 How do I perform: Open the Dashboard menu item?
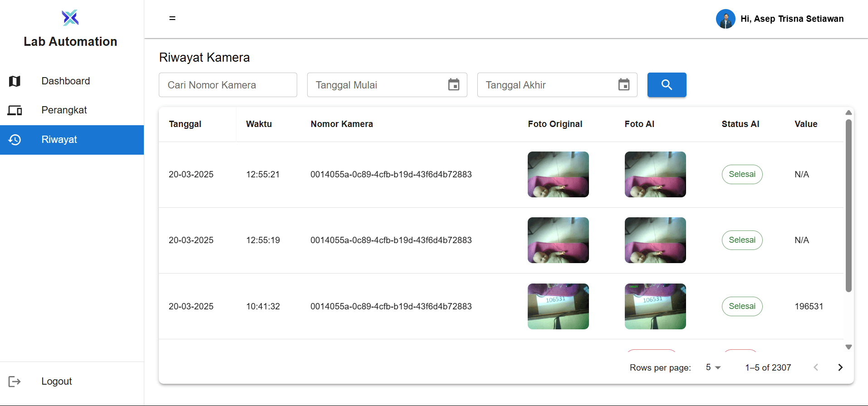pos(66,81)
